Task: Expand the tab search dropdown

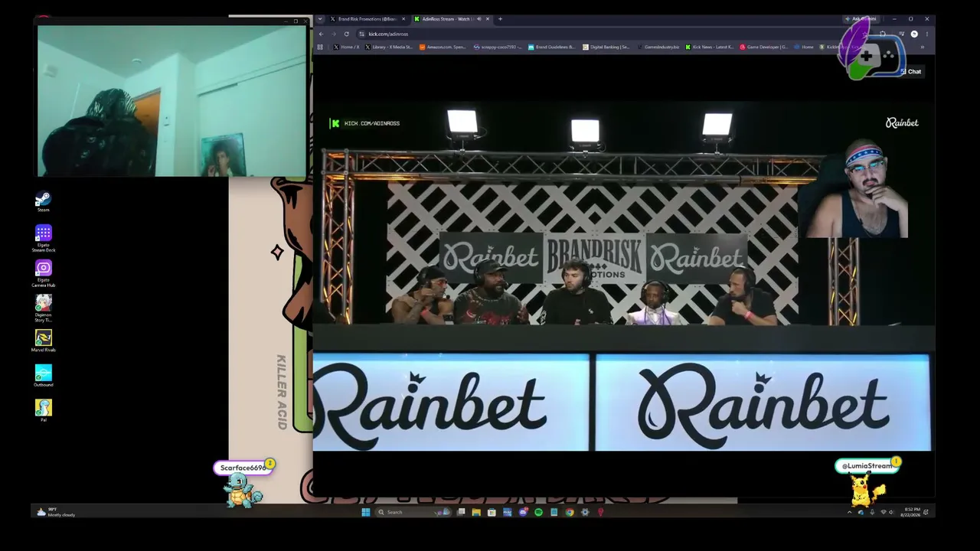Action: point(320,19)
